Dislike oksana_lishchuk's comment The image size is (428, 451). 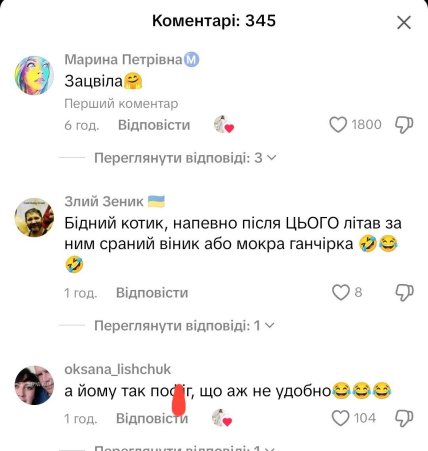tap(404, 418)
